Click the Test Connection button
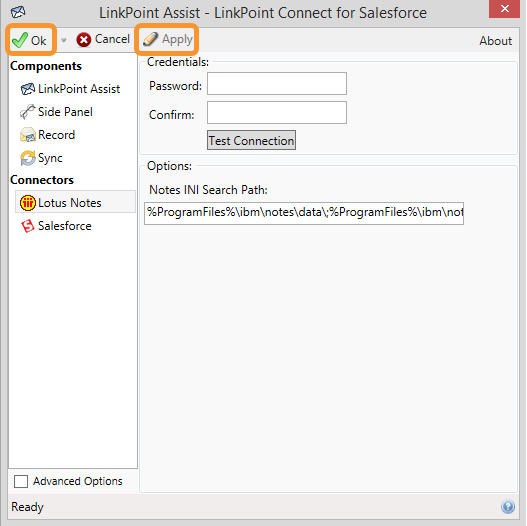The image size is (527, 526). click(251, 140)
